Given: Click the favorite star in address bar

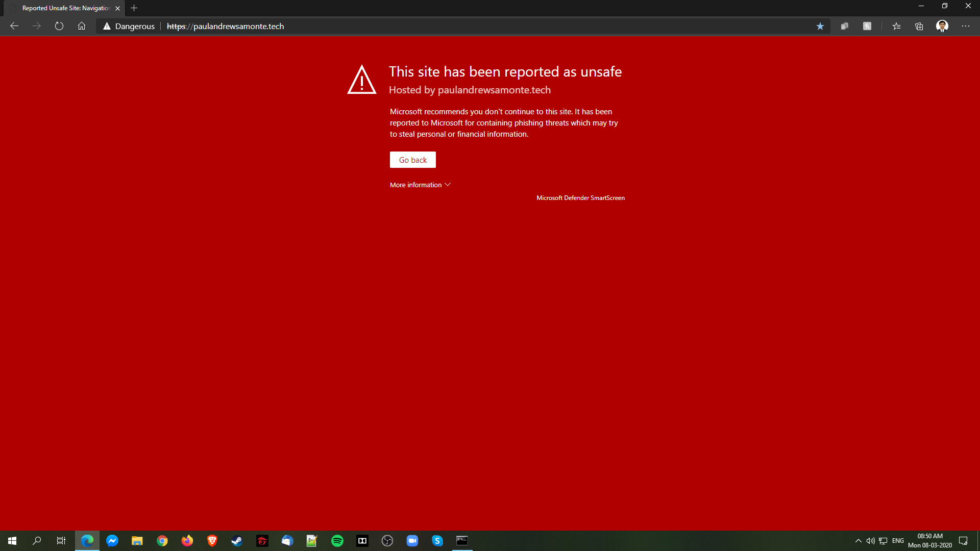Looking at the screenshot, I should click(x=820, y=26).
